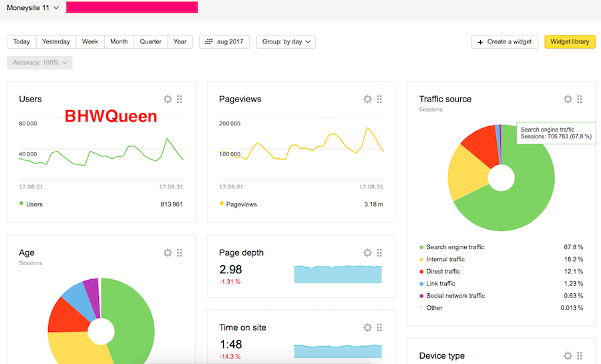This screenshot has height=364, width=601.
Task: Toggle Search engine traffic legend item
Action: click(x=452, y=247)
